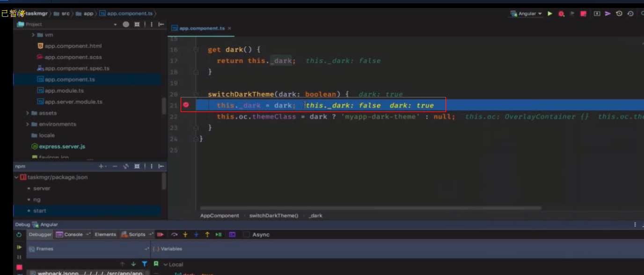Image resolution: width=644 pixels, height=275 pixels.
Task: Click 'src' in the breadcrumb path
Action: (66, 14)
